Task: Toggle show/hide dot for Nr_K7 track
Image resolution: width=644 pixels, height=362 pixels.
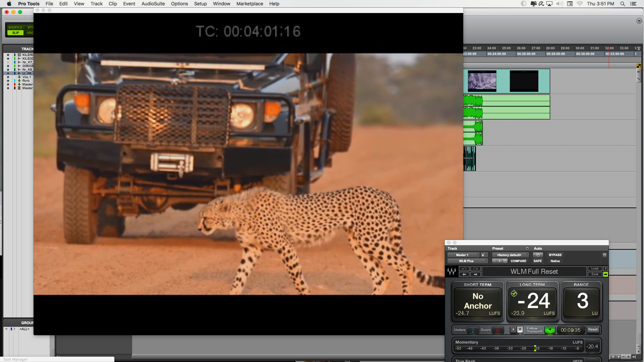Action: [8, 62]
